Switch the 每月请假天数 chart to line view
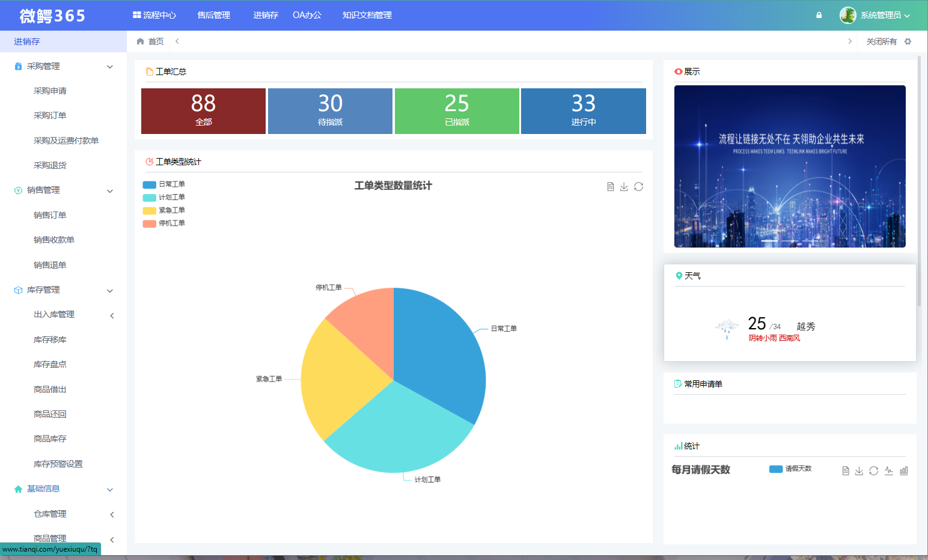The width and height of the screenshot is (928, 560). click(x=889, y=470)
